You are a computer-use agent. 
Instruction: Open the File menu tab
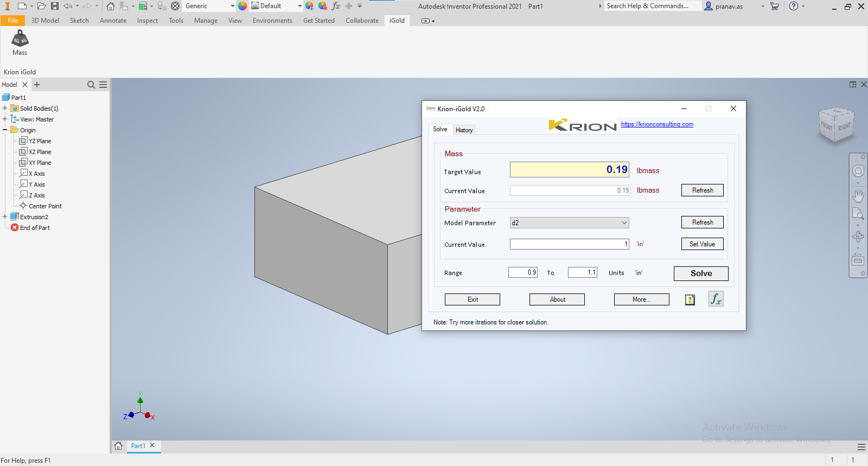pos(13,21)
